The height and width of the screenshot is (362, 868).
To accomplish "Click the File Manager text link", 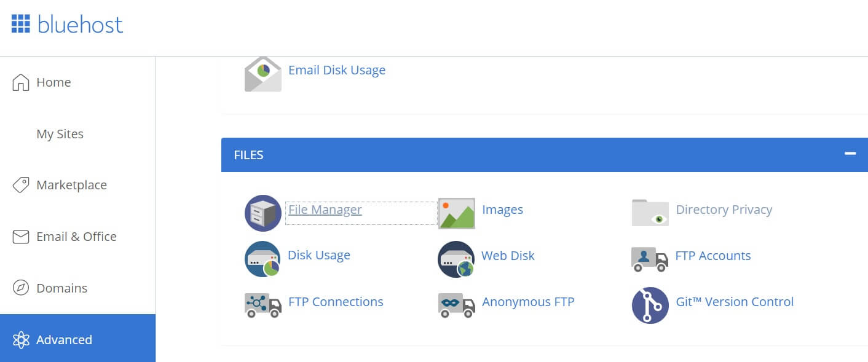I will (325, 210).
